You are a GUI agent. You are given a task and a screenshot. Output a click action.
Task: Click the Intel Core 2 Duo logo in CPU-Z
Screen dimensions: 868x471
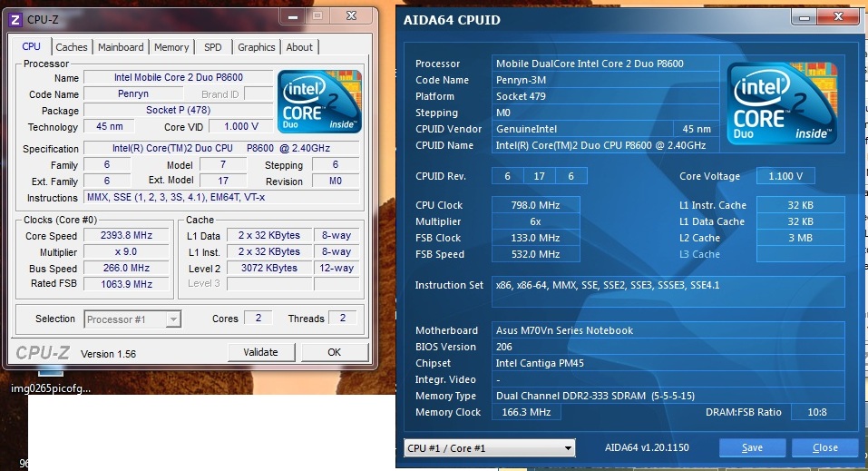[x=319, y=102]
